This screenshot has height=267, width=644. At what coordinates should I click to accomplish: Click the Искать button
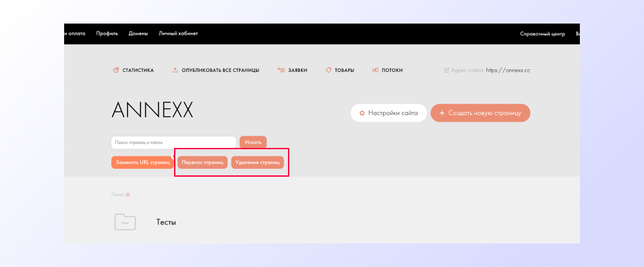(253, 142)
